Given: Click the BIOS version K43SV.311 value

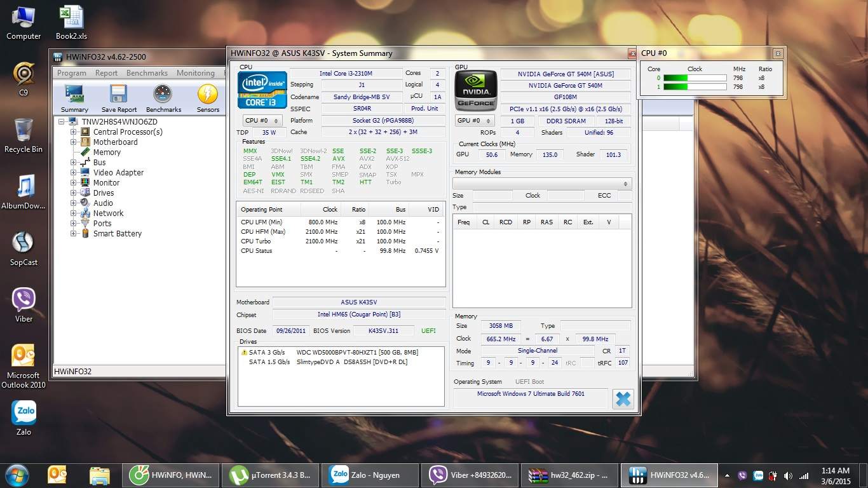Looking at the screenshot, I should (384, 331).
